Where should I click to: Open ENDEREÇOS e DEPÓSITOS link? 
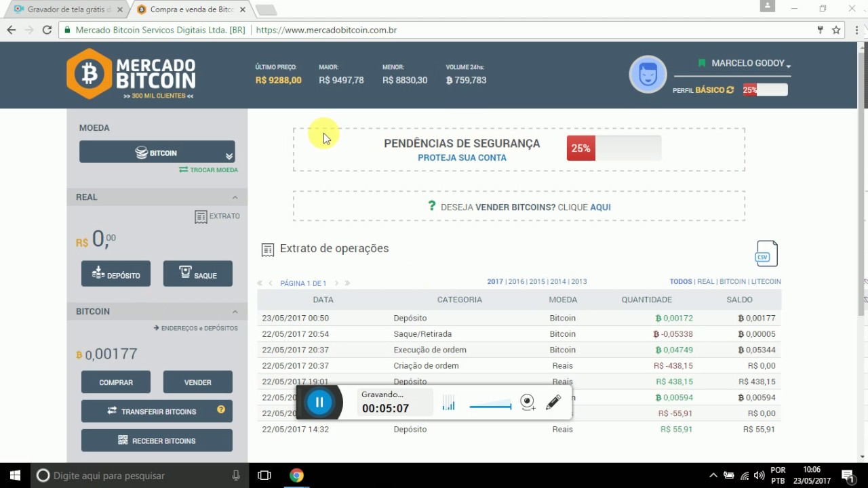(195, 328)
